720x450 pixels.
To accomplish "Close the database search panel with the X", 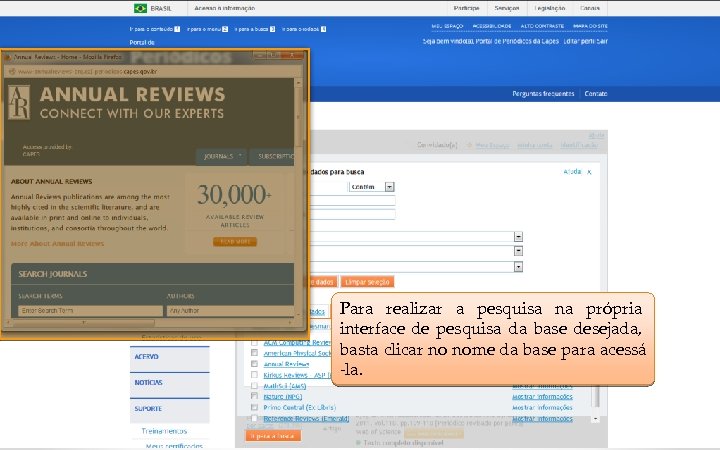I will tap(589, 172).
